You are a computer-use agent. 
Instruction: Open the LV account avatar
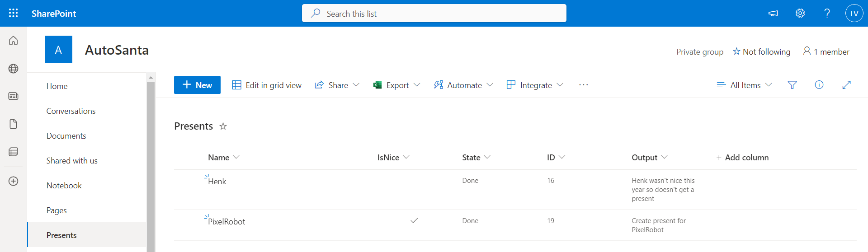[854, 13]
